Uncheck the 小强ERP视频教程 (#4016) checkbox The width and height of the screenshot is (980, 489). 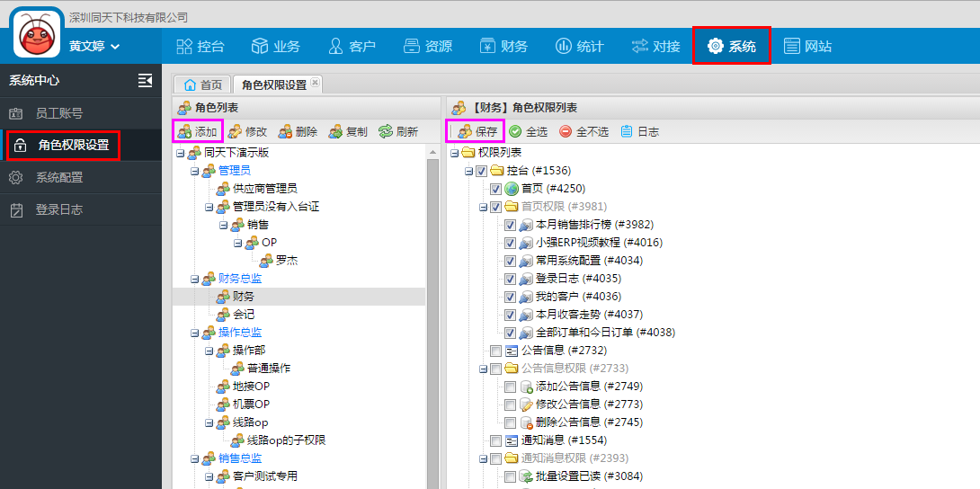tap(510, 243)
